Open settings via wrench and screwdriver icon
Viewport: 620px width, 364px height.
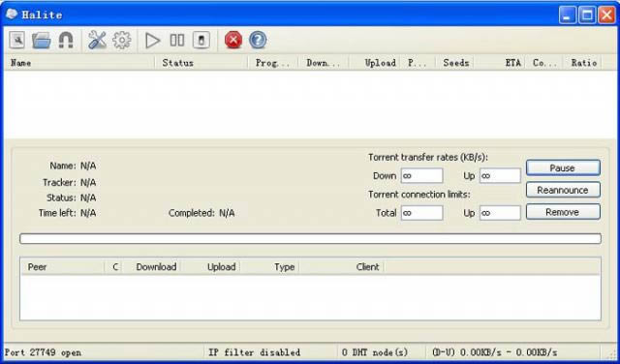point(97,41)
